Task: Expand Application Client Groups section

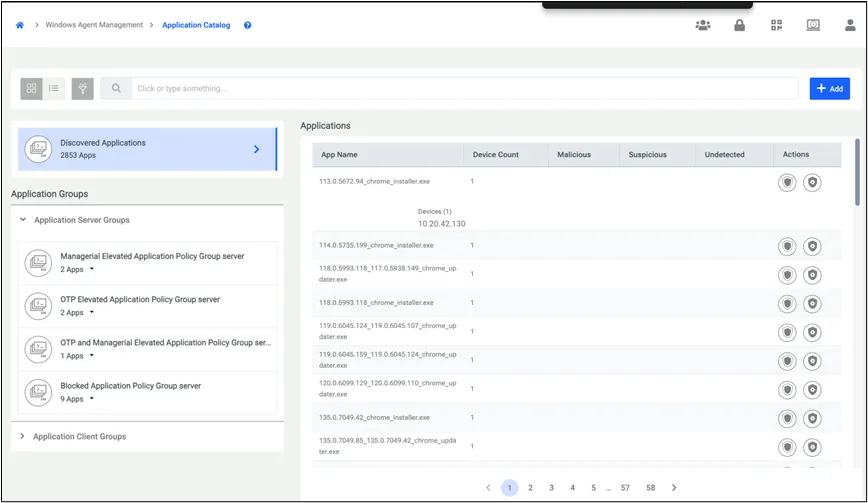Action: pos(22,436)
